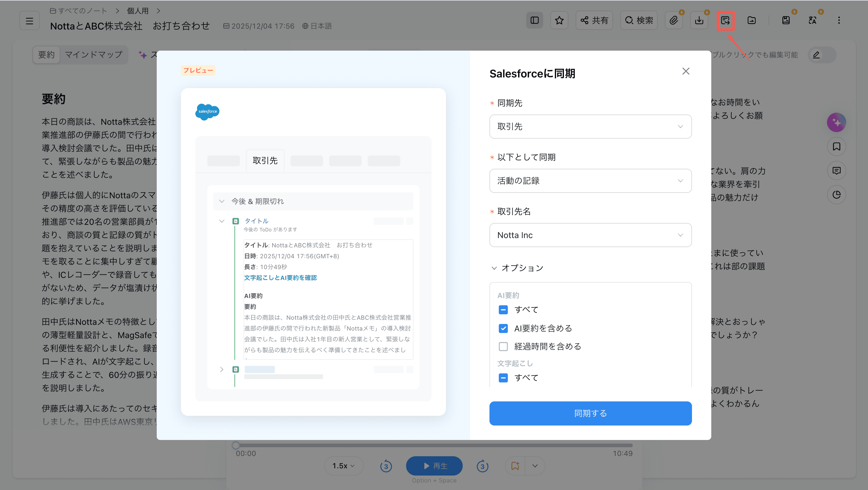The height and width of the screenshot is (490, 868).
Task: Uncheck 'AI要約を含める' checkbox
Action: [503, 328]
